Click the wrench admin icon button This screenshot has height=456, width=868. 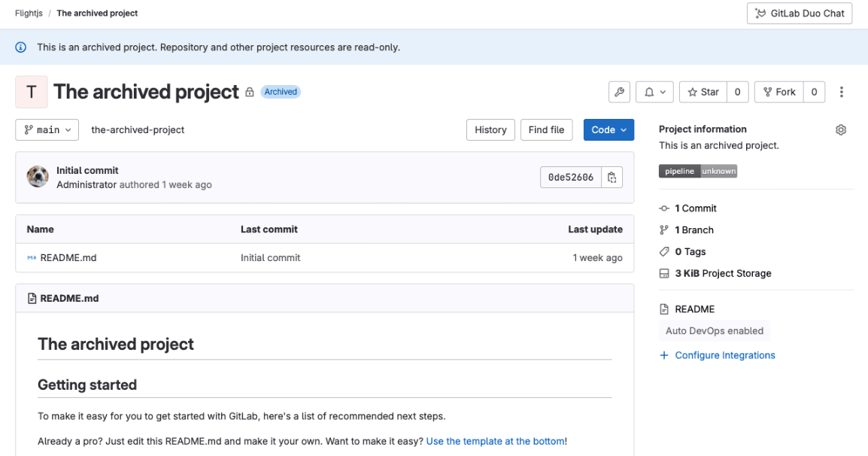[619, 92]
